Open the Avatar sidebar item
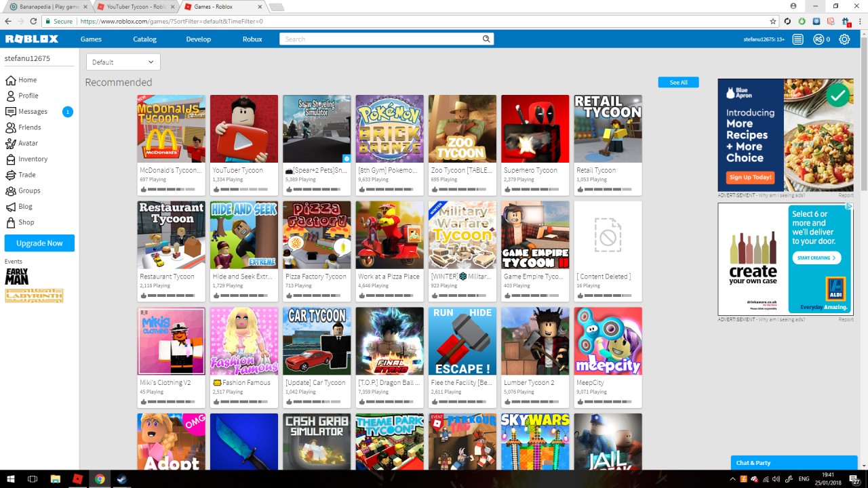The width and height of the screenshot is (868, 488). click(28, 143)
